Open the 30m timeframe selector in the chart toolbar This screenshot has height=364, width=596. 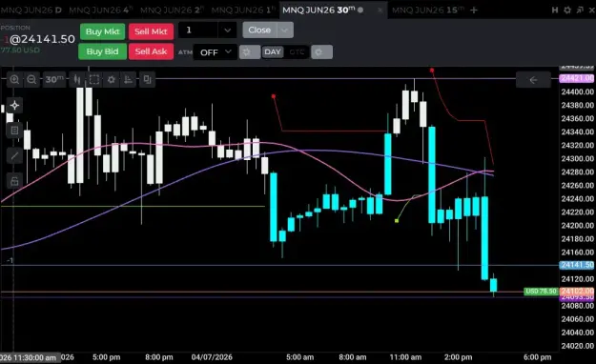click(x=54, y=79)
